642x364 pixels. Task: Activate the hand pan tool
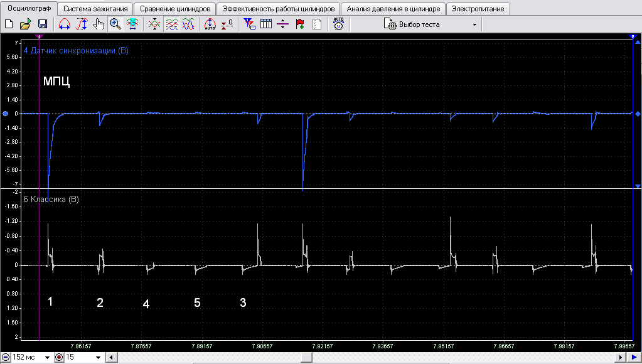tap(99, 24)
